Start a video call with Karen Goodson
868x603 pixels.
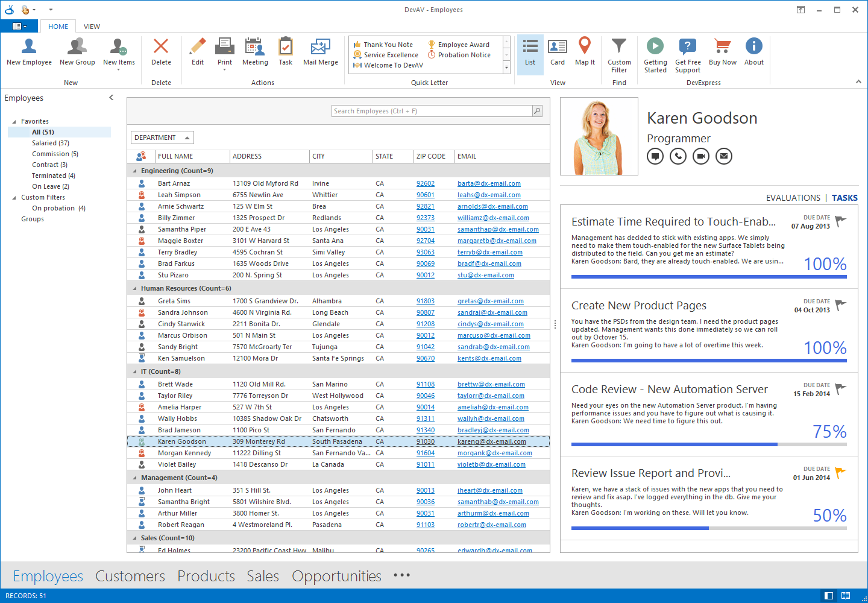pyautogui.click(x=701, y=156)
